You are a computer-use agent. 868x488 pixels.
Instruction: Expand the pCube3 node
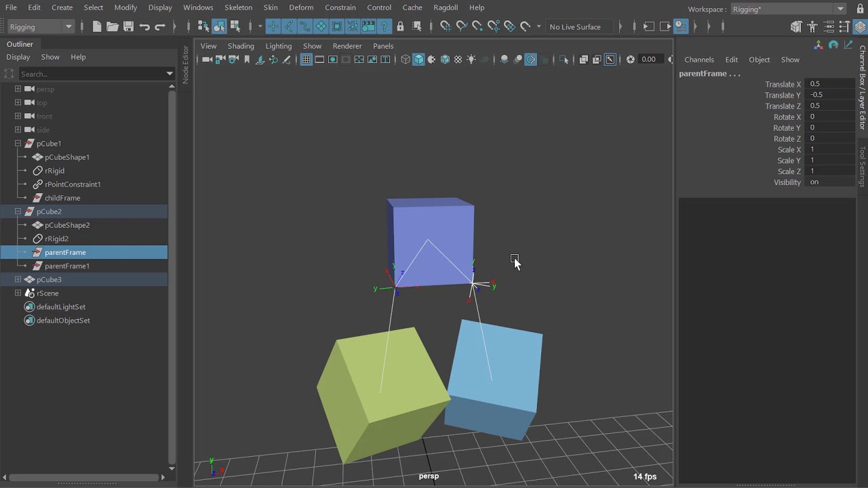(x=18, y=279)
